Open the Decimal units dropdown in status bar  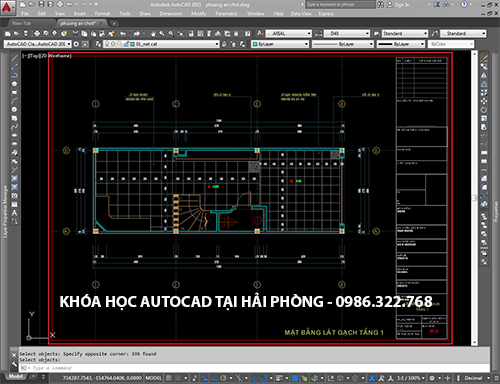coord(477,378)
